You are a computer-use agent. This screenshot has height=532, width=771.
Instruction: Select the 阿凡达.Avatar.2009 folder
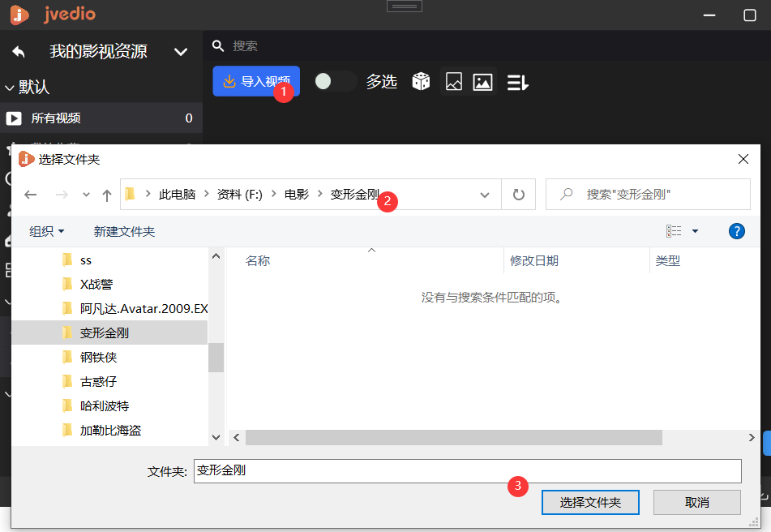tap(143, 309)
